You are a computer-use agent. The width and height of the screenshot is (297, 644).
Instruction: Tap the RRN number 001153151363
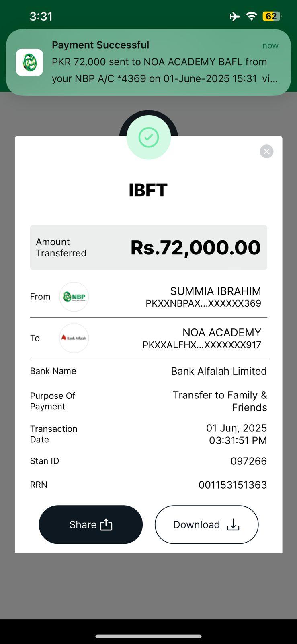[x=233, y=485]
